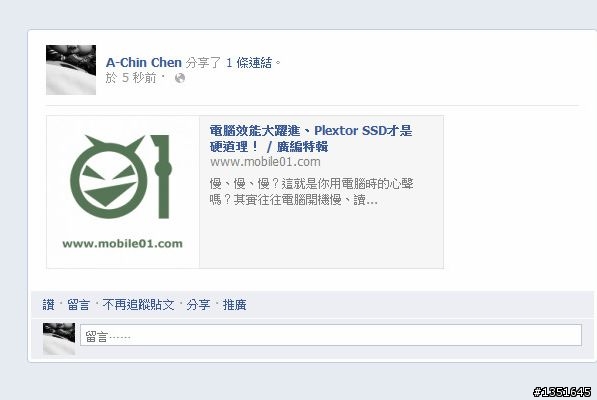Like the post with 讚
The width and height of the screenshot is (597, 400).
pos(48,304)
